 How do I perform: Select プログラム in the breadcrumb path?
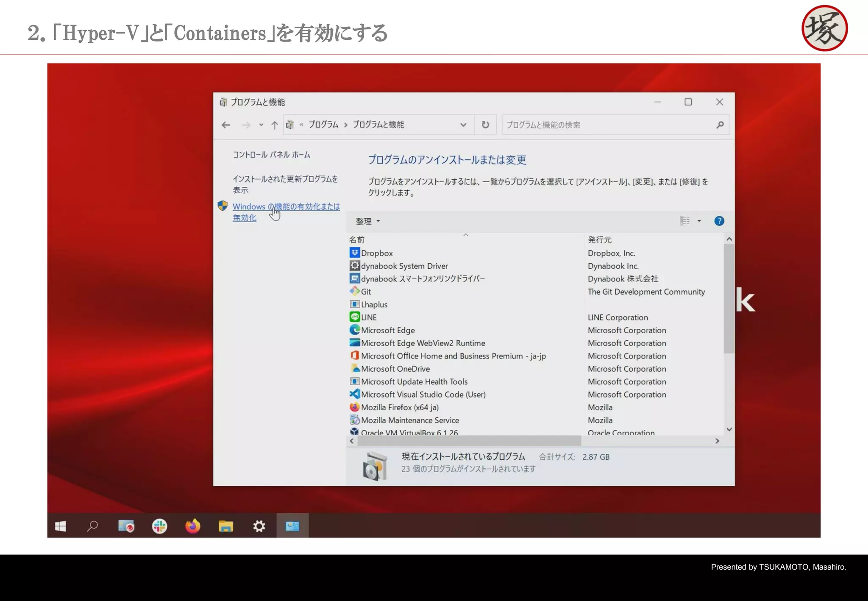click(x=323, y=125)
